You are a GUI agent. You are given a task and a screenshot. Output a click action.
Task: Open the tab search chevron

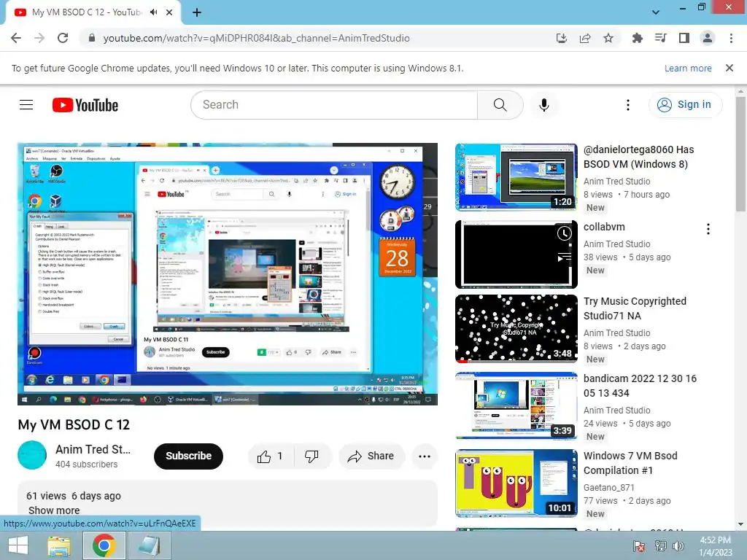[x=656, y=12]
